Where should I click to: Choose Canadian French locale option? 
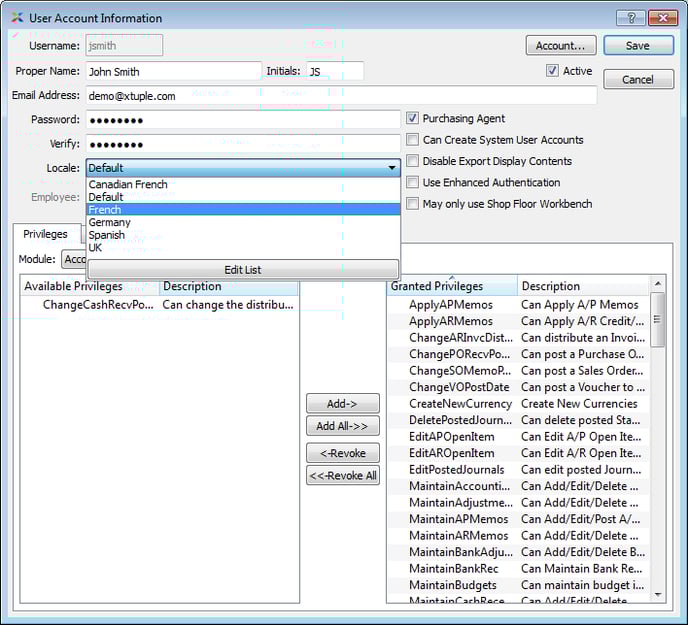(127, 185)
